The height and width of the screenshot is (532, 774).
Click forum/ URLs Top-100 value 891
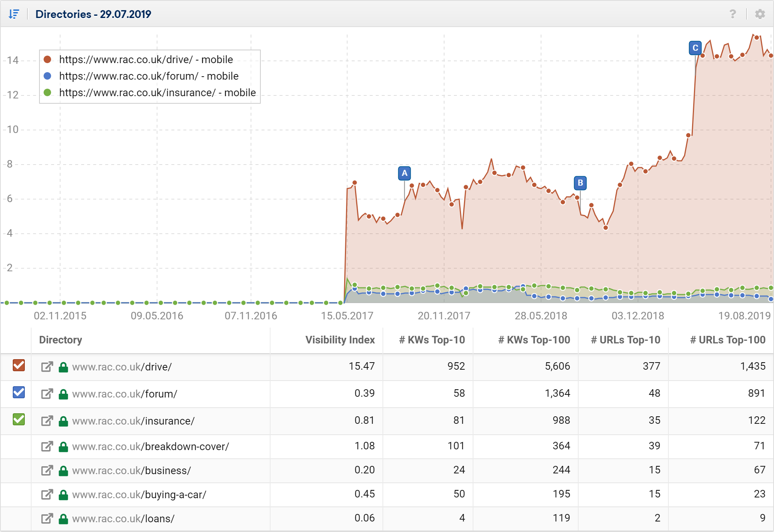tap(757, 393)
